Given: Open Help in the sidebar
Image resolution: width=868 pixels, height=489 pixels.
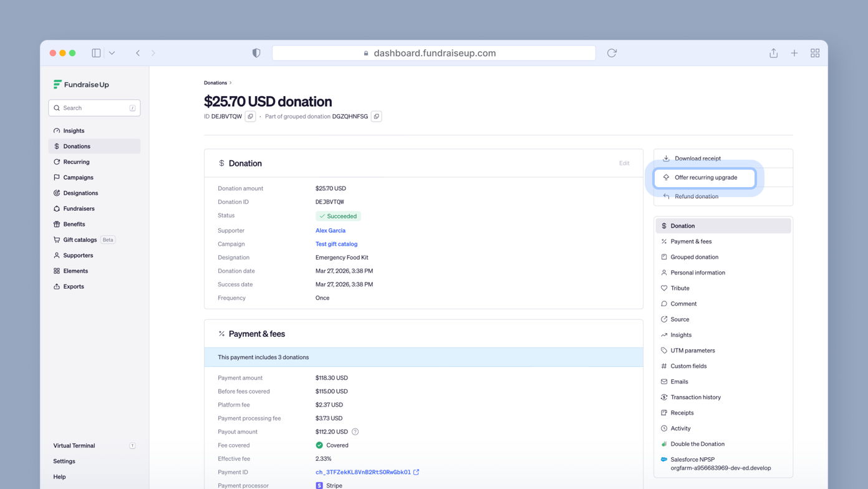Looking at the screenshot, I should (94, 477).
